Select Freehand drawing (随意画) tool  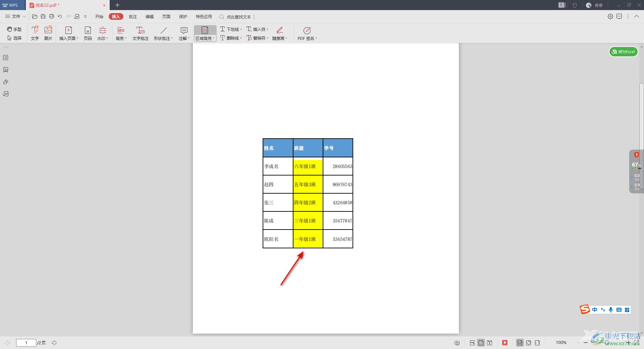pyautogui.click(x=280, y=33)
